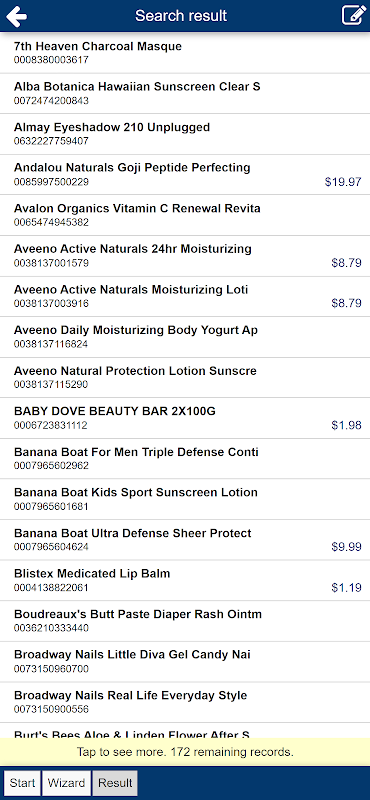Click the $9.99 Banana Boat price
370x800 pixels.
pos(347,547)
